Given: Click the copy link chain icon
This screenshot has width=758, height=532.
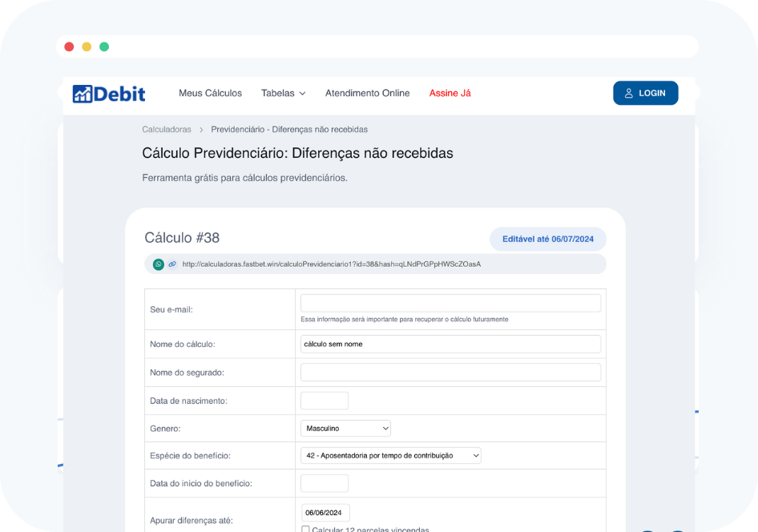Looking at the screenshot, I should click(x=171, y=264).
